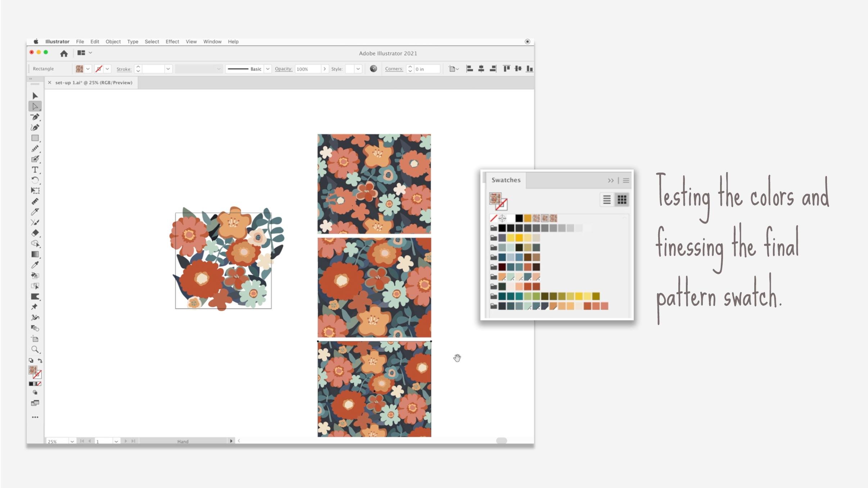Click the Opacity label link
The image size is (868, 488).
[x=284, y=69]
